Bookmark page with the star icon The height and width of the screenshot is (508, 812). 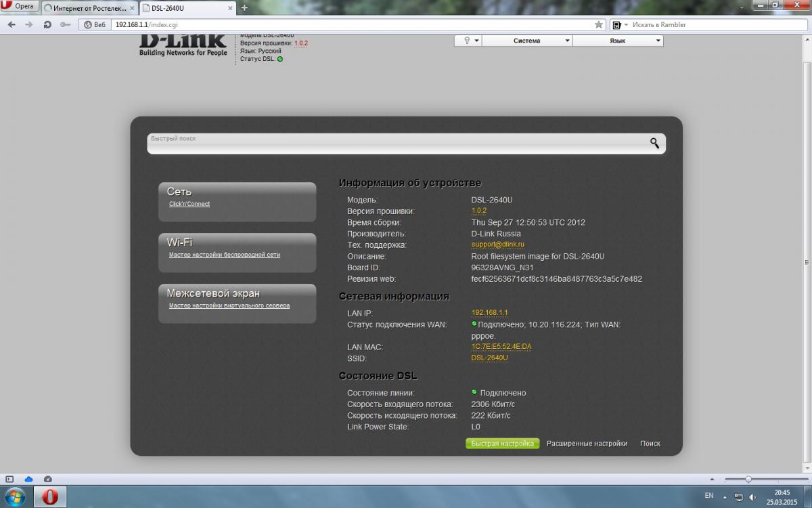tap(598, 24)
